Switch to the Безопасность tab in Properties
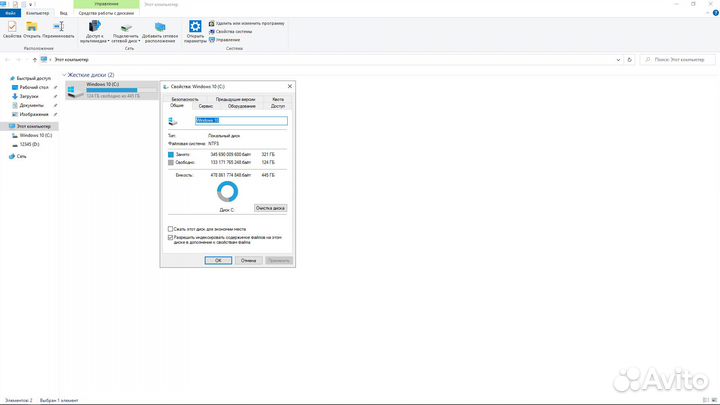The height and width of the screenshot is (405, 720). point(185,99)
